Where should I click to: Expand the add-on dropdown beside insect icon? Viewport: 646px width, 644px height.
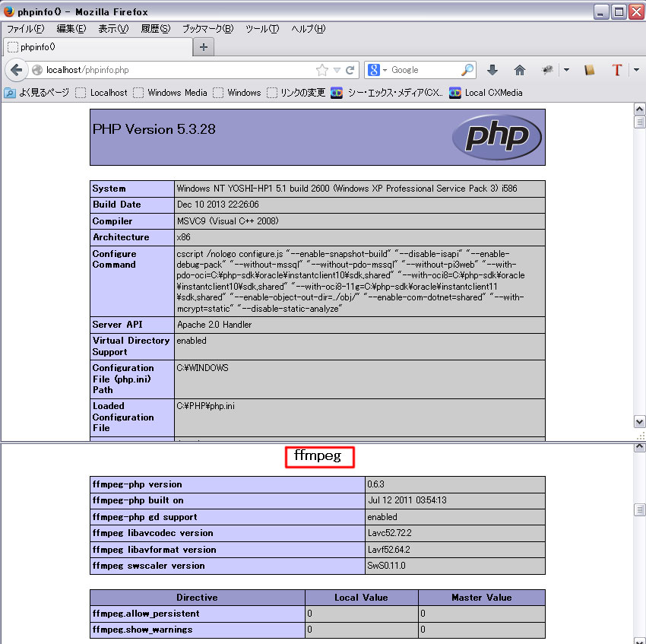click(566, 70)
